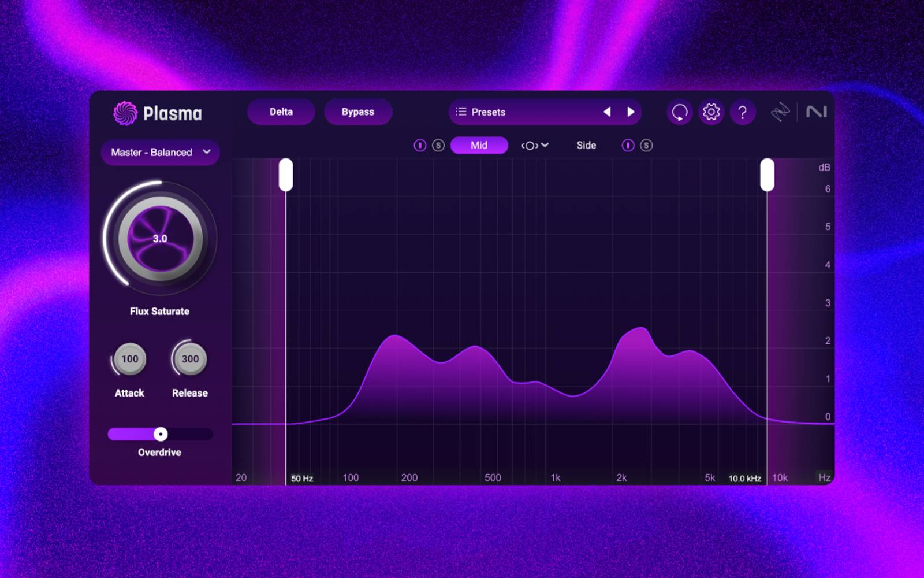Click the Flux Saturate label
This screenshot has width=924, height=578.
point(159,311)
